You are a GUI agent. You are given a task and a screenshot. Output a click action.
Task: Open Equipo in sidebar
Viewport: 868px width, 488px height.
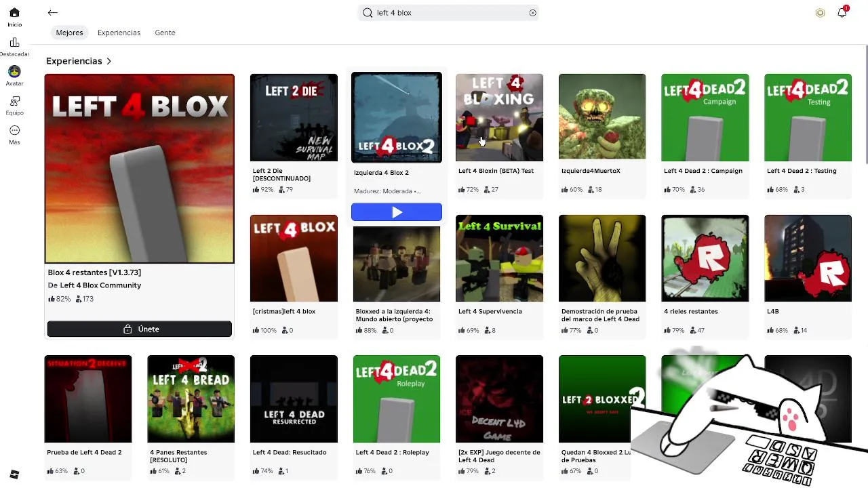pyautogui.click(x=14, y=105)
